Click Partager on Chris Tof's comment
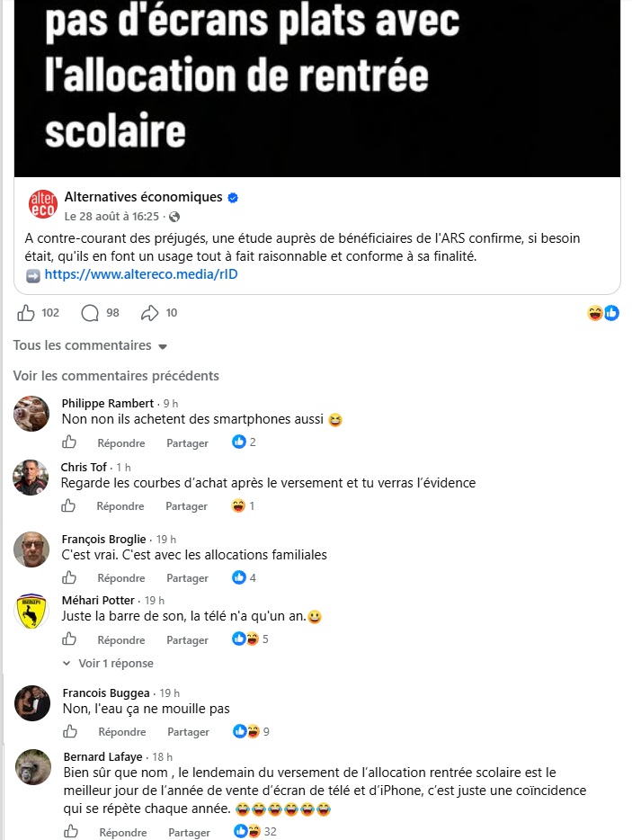 (186, 506)
